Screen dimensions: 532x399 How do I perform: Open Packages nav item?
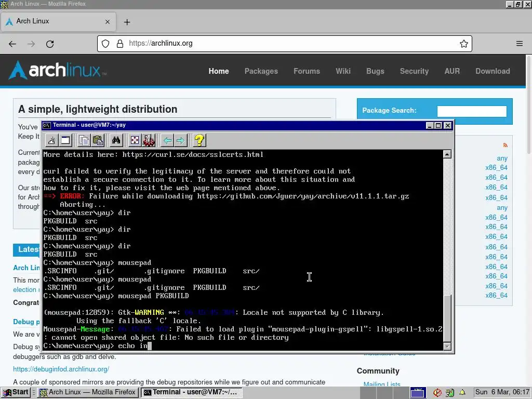coord(261,71)
